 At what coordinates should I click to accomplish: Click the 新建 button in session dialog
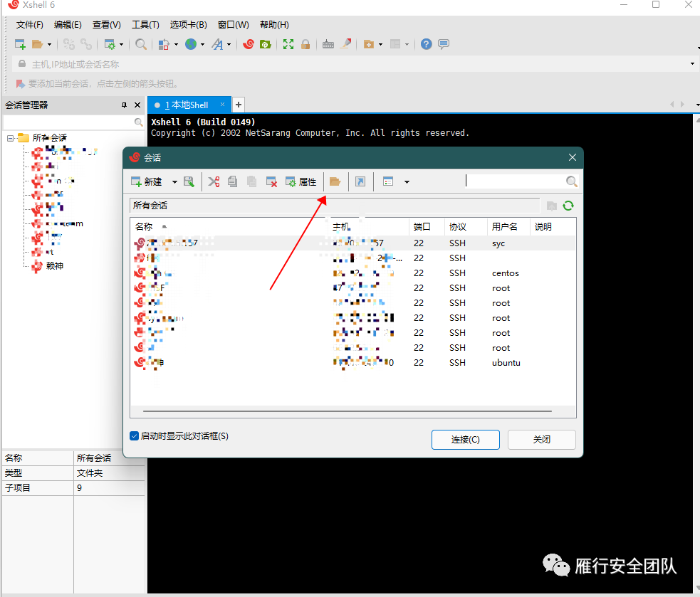(147, 181)
